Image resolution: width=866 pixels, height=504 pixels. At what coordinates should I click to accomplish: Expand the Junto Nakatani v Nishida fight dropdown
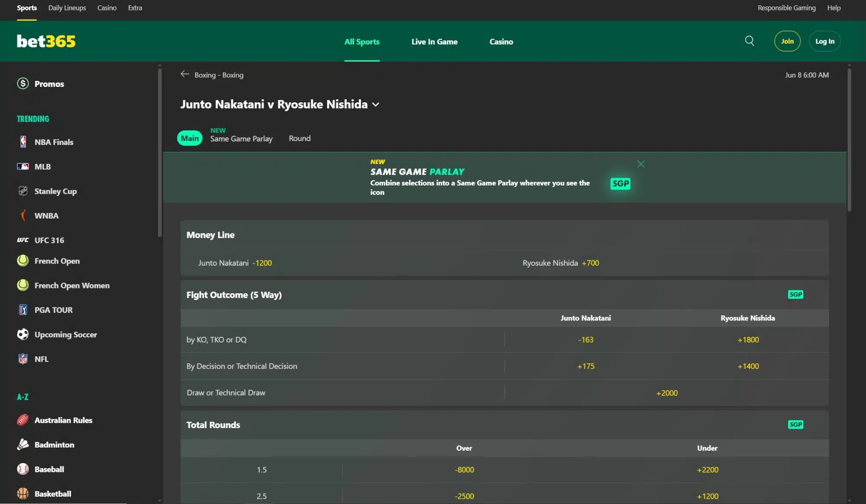(x=375, y=105)
